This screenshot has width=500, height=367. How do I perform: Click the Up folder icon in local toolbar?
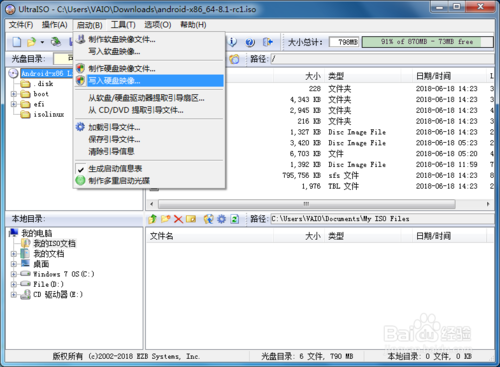click(x=153, y=219)
